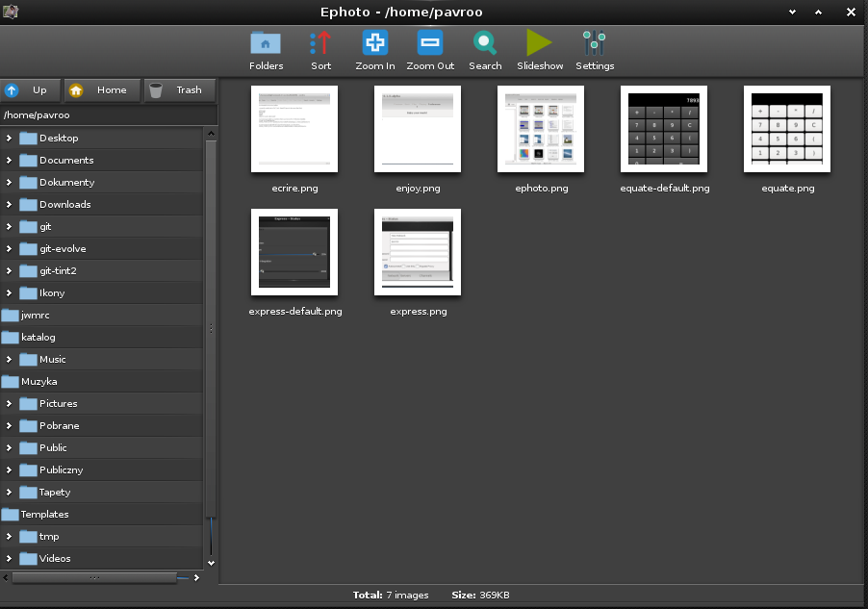Click the Tapety folder name

pyautogui.click(x=55, y=493)
